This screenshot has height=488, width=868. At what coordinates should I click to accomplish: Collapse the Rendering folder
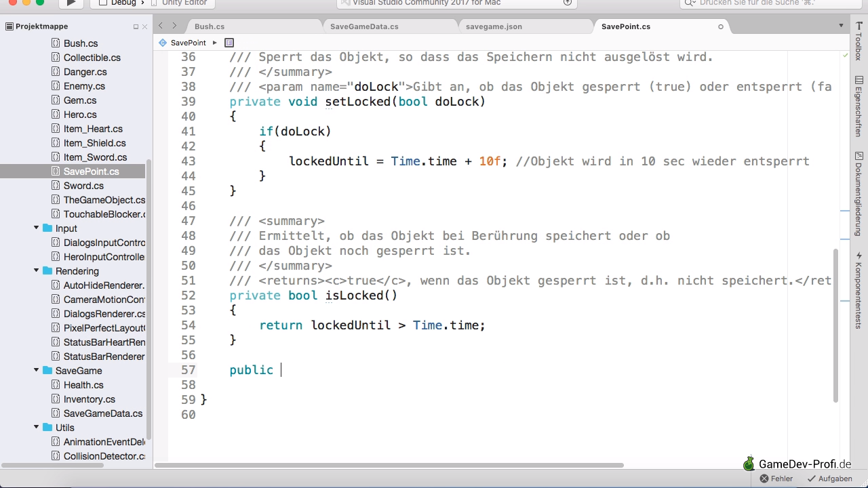pos(37,271)
